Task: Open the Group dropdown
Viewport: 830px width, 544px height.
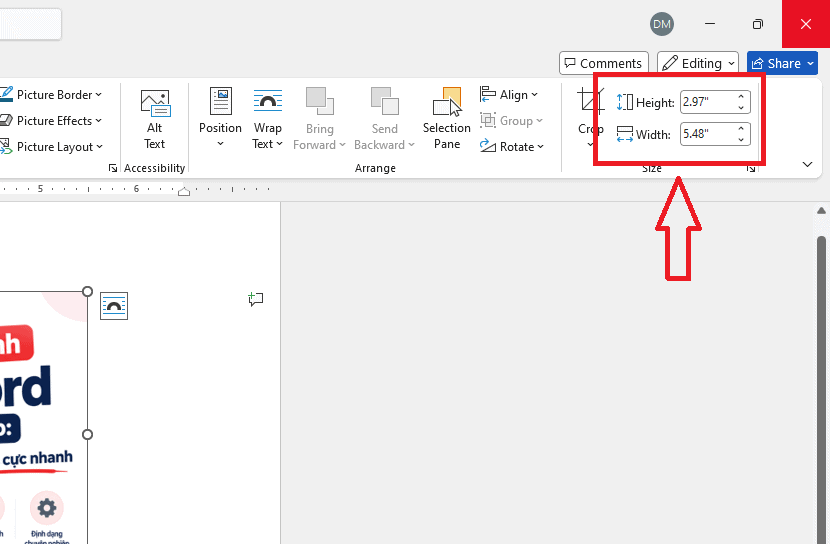Action: [511, 121]
